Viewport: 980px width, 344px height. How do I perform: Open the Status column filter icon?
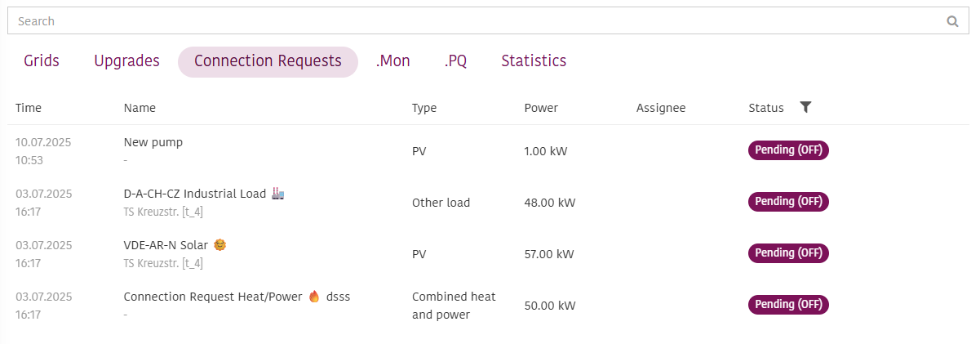(x=805, y=107)
